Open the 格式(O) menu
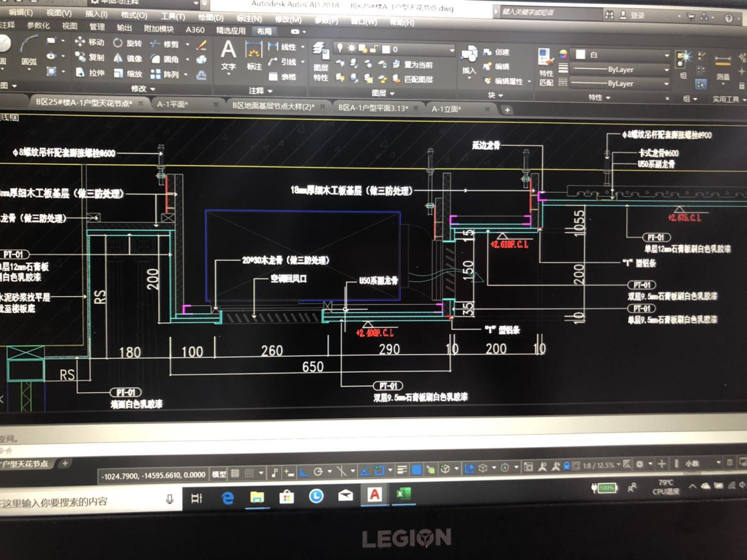Screen dimensions: 747x560 [134, 15]
